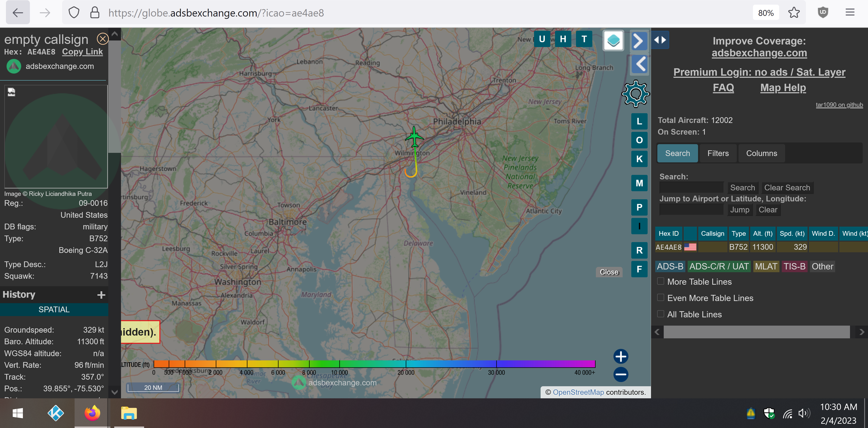
Task: Select the Search tab
Action: coord(677,153)
